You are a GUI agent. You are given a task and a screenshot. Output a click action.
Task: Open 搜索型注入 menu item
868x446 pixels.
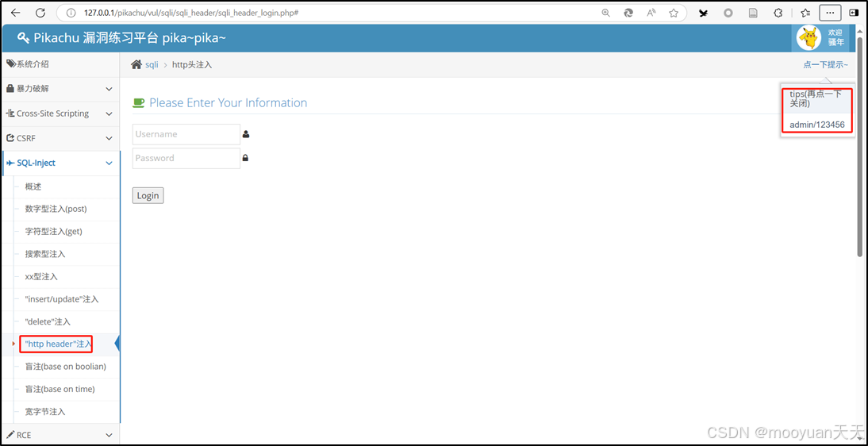click(x=45, y=254)
